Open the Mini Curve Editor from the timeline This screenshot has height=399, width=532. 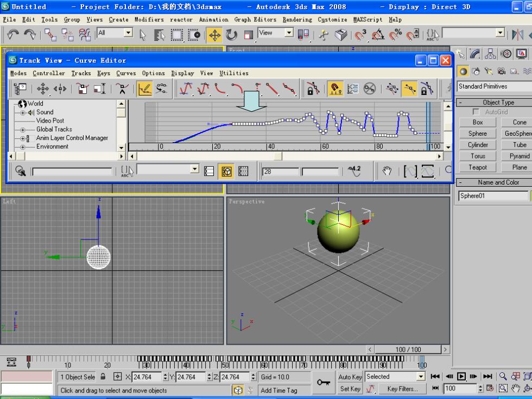click(11, 362)
